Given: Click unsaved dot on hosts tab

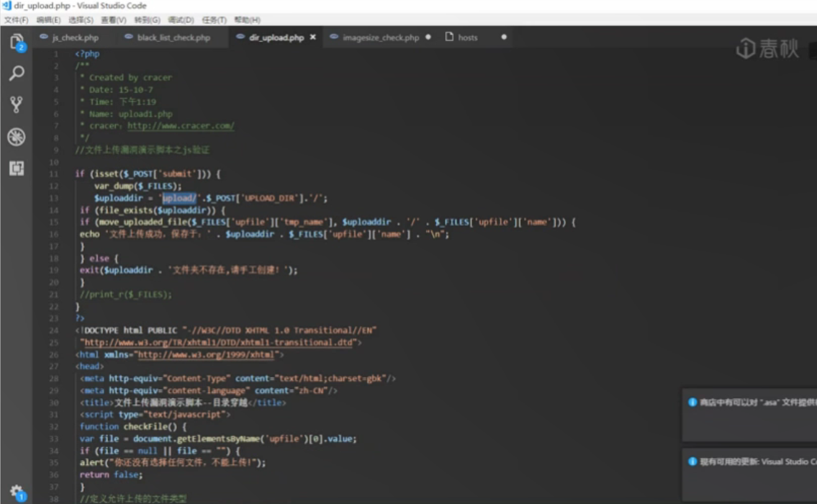Looking at the screenshot, I should (x=503, y=37).
